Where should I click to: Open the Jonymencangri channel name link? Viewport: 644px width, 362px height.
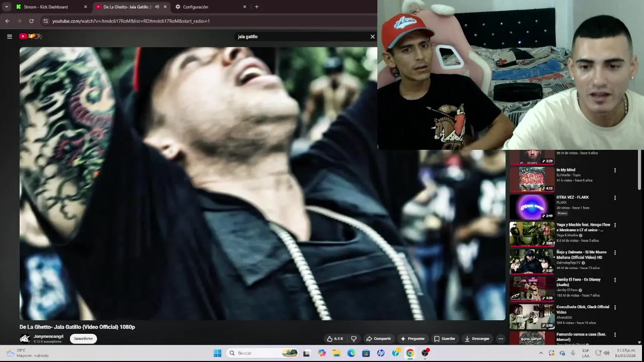[48, 336]
